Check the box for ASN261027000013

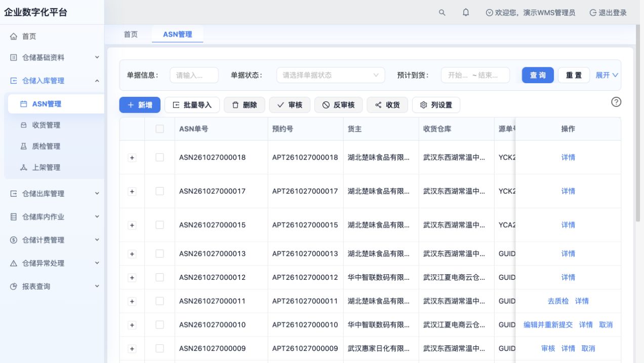click(x=159, y=253)
